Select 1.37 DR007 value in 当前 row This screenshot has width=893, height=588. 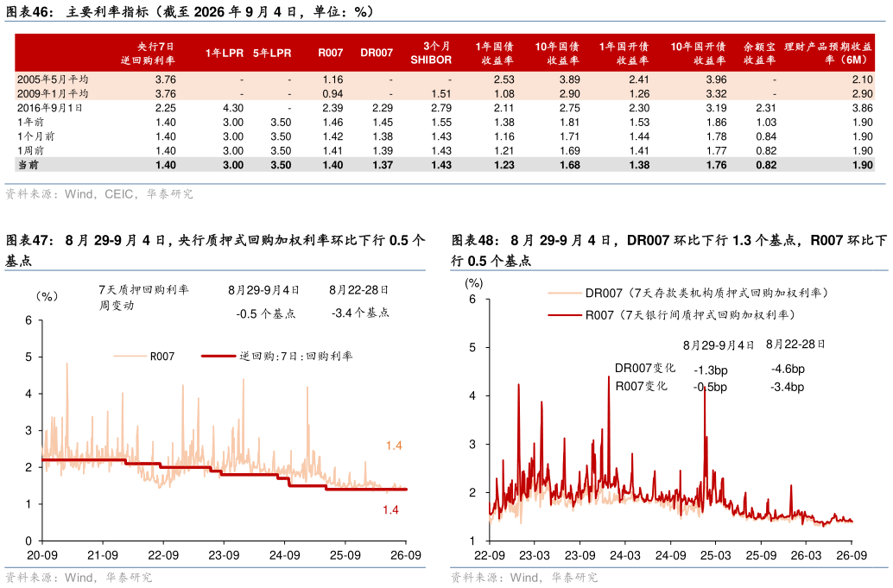tap(383, 165)
